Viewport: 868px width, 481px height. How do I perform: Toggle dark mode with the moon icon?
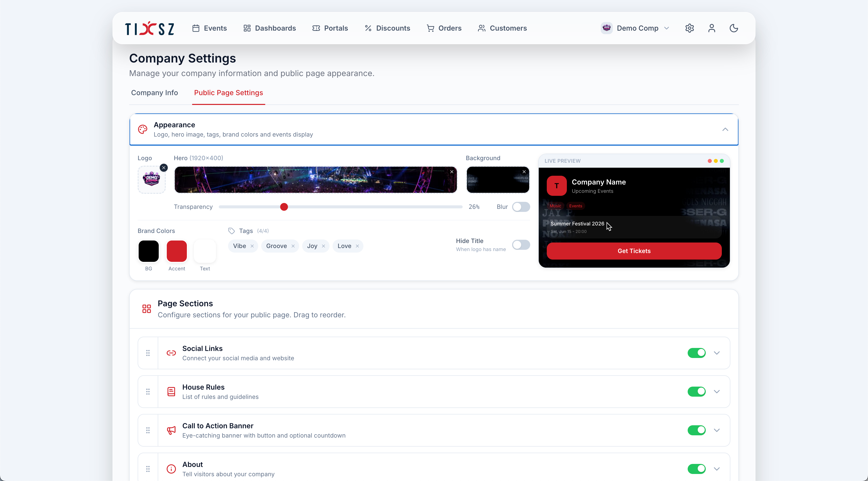click(x=734, y=28)
